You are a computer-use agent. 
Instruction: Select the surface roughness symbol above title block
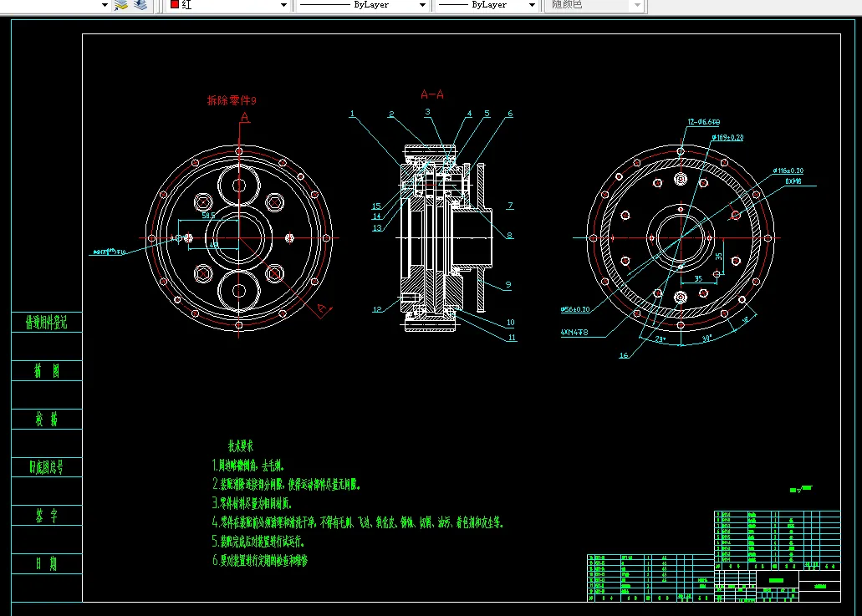(x=801, y=489)
